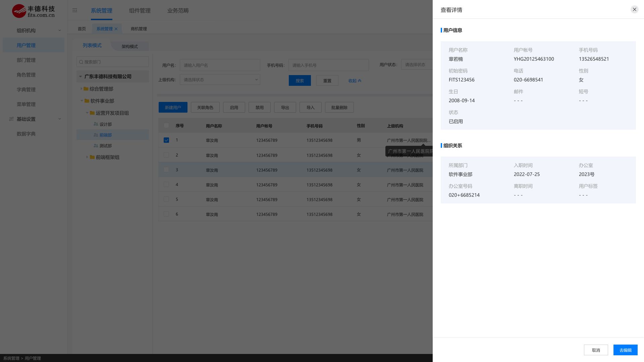Open the 用户状态 dropdown
Viewport: 644px width, 362px height.
point(417,65)
